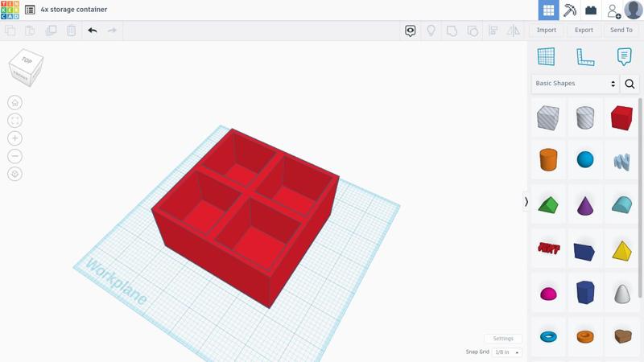Toggle the Show all eye icon
Image resolution: width=644 pixels, height=362 pixels.
pyautogui.click(x=411, y=31)
